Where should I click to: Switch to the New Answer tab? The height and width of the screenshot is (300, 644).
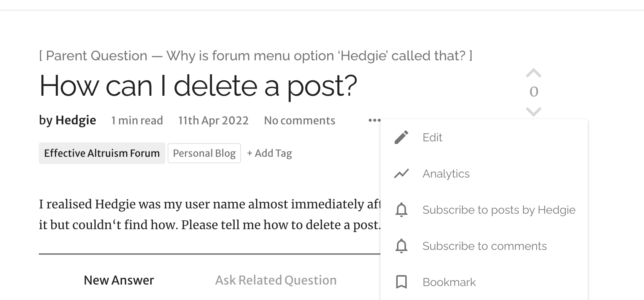119,280
